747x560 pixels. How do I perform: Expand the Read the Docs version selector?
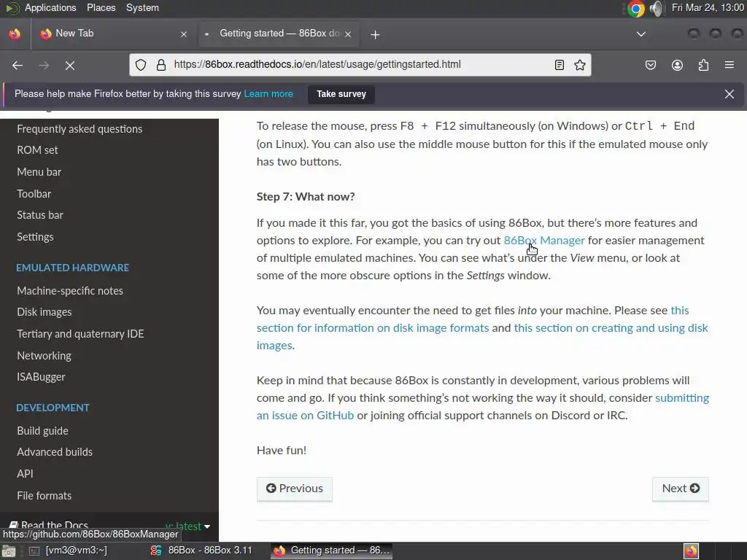(188, 526)
